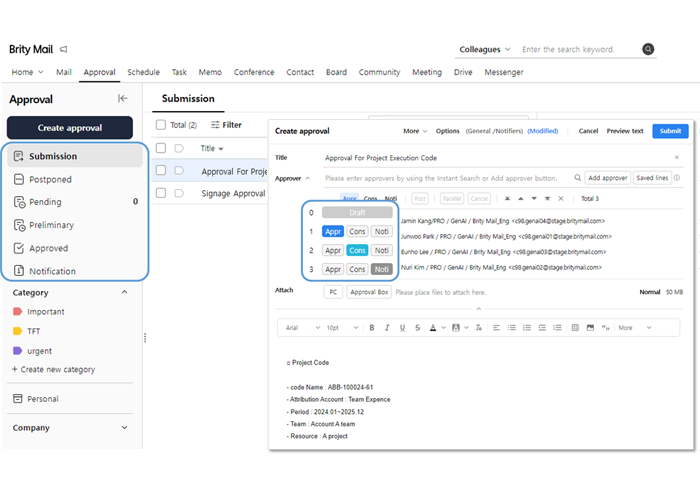This screenshot has width=700, height=500.
Task: Switch to the Schedule tab
Action: coord(143,72)
